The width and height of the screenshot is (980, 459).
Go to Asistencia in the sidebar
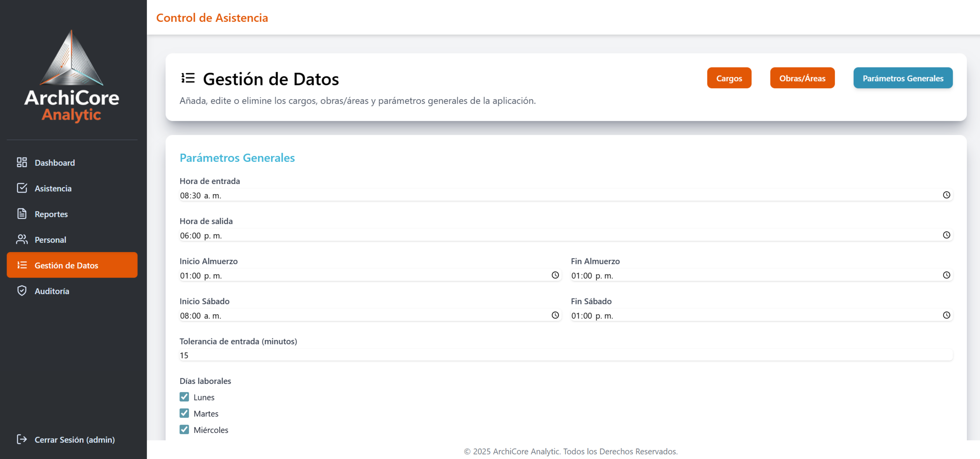72,188
